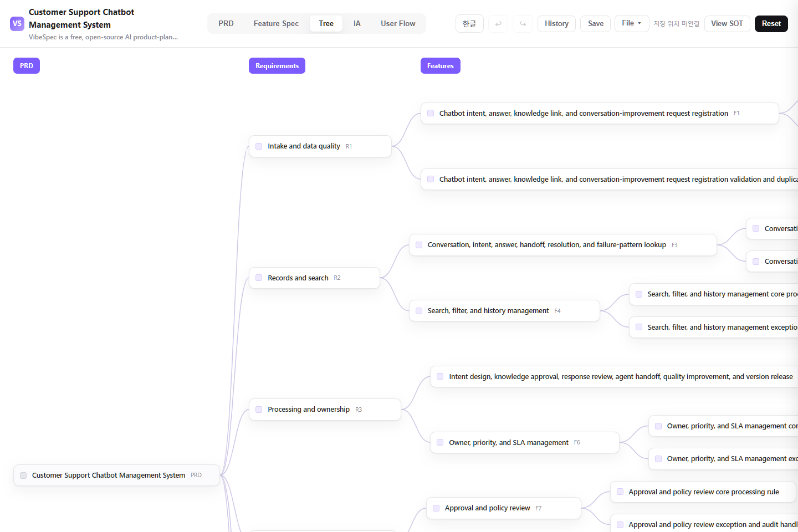Tick the F1 chatbot request registration checkbox

pyautogui.click(x=431, y=113)
